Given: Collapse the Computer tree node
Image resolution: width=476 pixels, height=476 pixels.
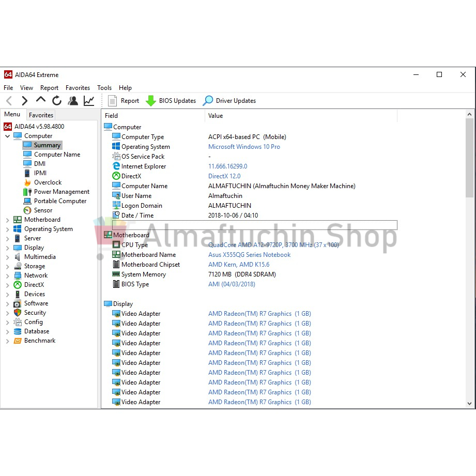Looking at the screenshot, I should click(x=8, y=136).
